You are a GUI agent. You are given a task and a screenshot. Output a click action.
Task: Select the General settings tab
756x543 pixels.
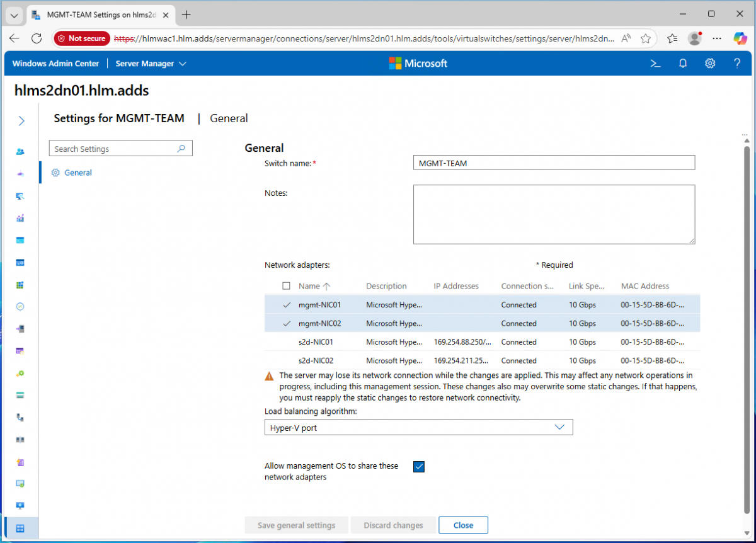pos(78,173)
